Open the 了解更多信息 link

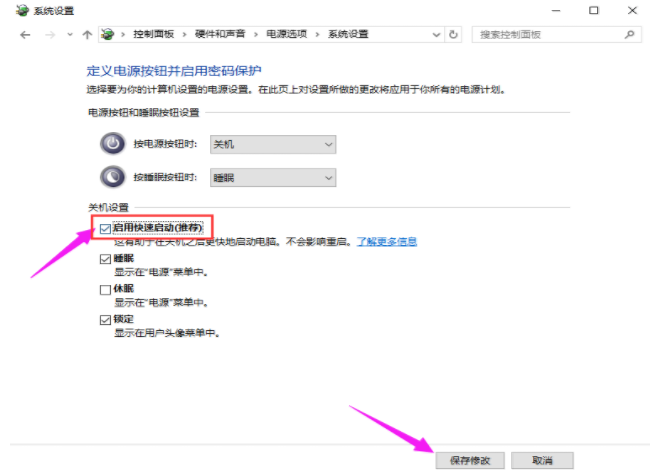pyautogui.click(x=387, y=242)
